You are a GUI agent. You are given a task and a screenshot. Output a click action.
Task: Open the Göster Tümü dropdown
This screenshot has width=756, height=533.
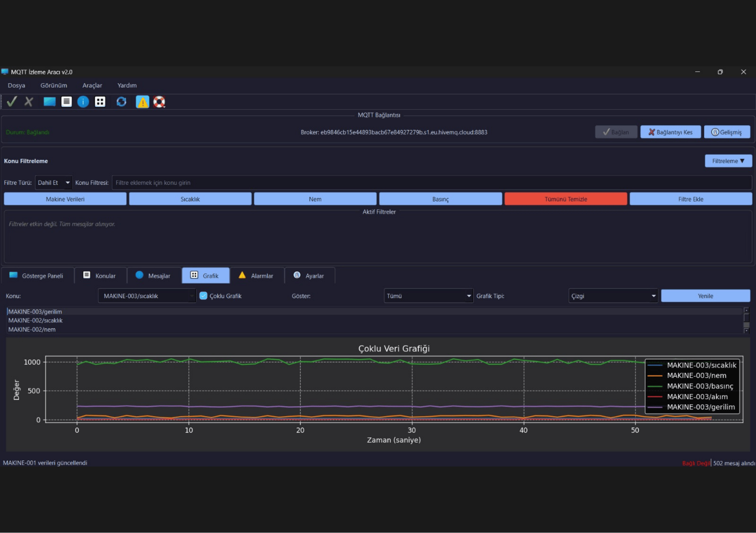click(x=428, y=296)
